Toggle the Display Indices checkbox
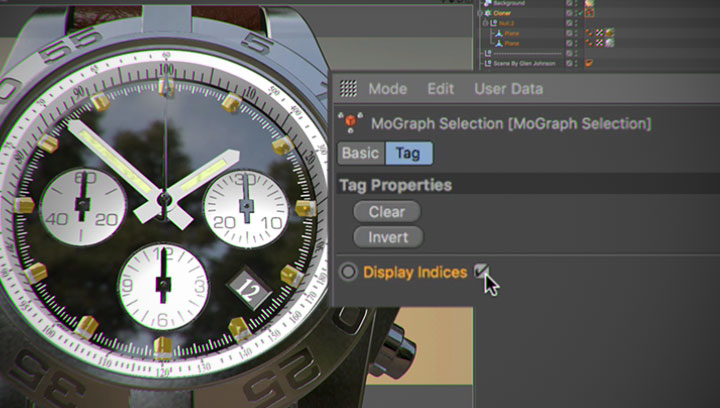Viewport: 720px width, 408px height. pos(482,271)
